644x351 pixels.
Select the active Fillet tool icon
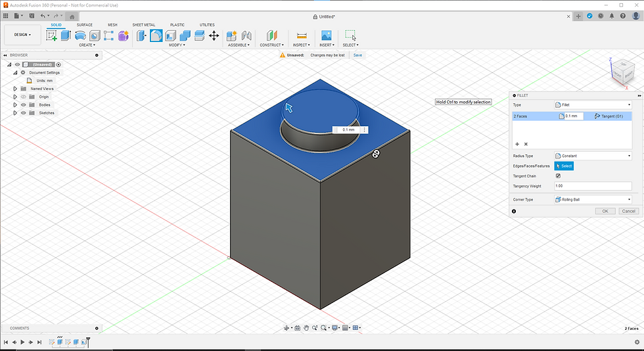click(x=156, y=35)
